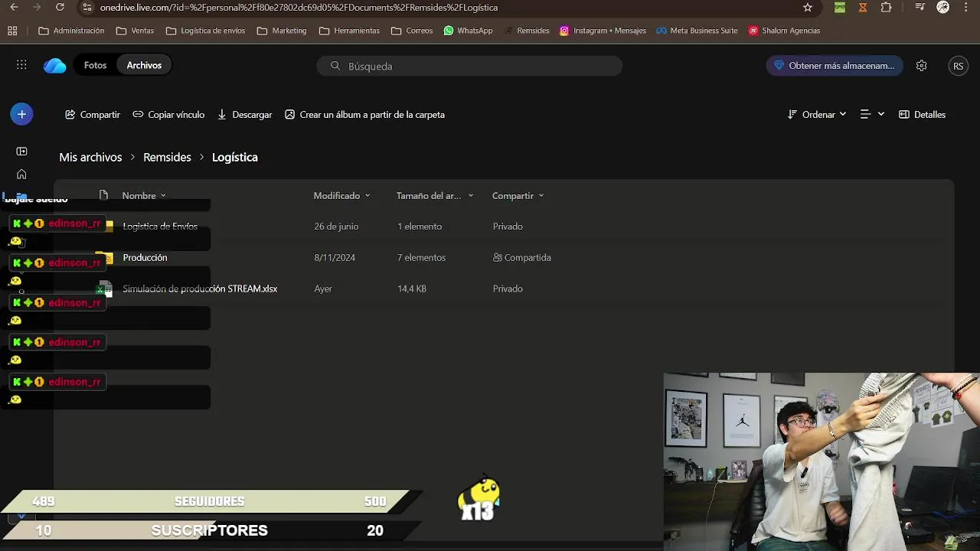Click the streamer webcam overlay
The image size is (980, 551).
point(822,461)
